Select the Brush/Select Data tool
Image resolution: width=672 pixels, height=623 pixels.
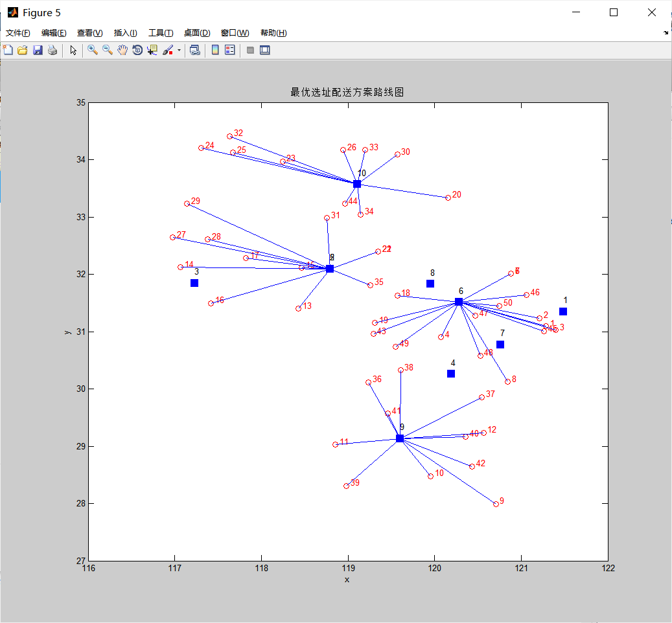click(x=168, y=50)
